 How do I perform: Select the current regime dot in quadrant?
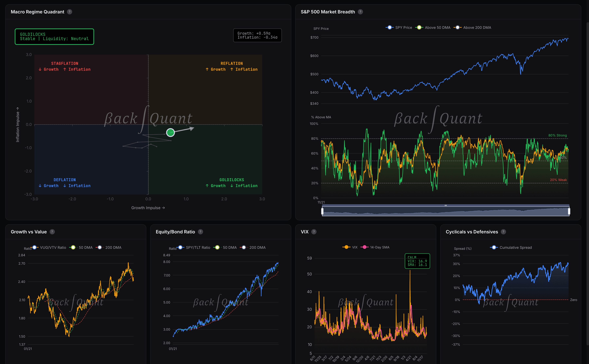pyautogui.click(x=171, y=132)
